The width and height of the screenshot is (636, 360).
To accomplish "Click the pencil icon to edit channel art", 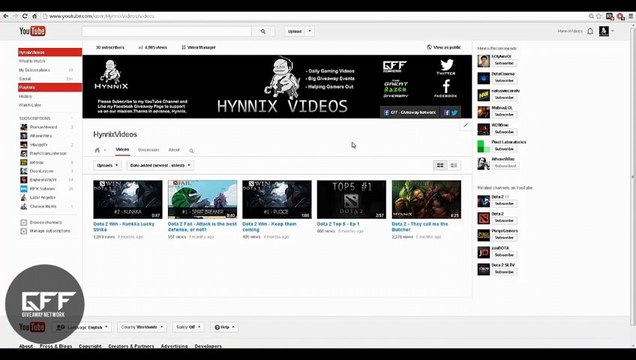I will [466, 125].
